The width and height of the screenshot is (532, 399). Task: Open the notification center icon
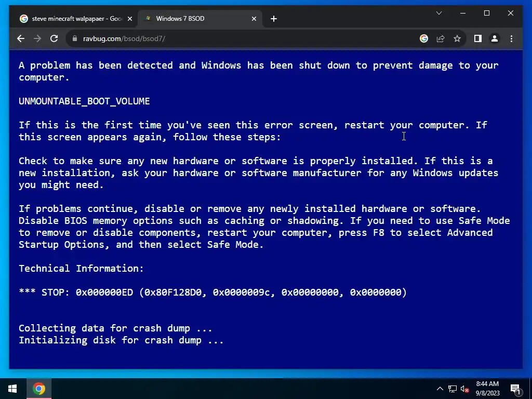(x=516, y=390)
